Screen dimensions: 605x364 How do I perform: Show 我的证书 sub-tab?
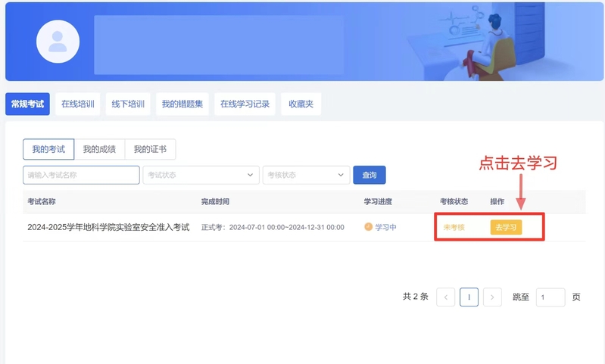[150, 149]
